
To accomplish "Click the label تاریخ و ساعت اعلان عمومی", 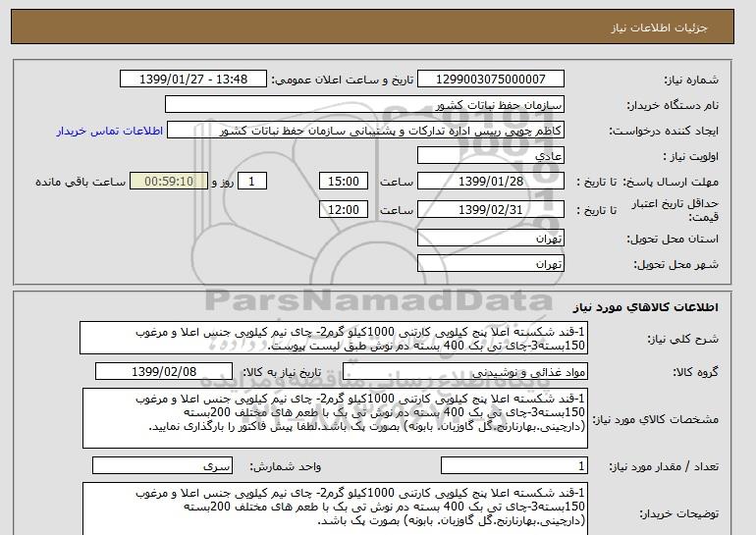I will (343, 80).
